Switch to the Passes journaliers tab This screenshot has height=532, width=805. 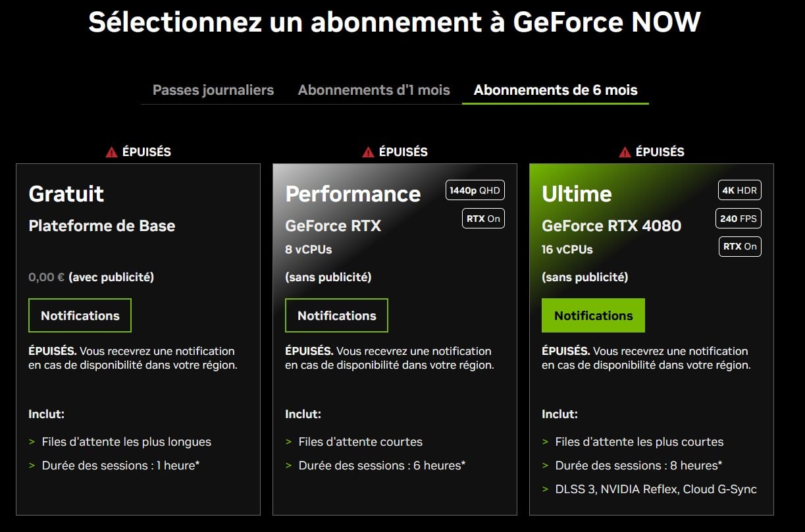point(213,90)
